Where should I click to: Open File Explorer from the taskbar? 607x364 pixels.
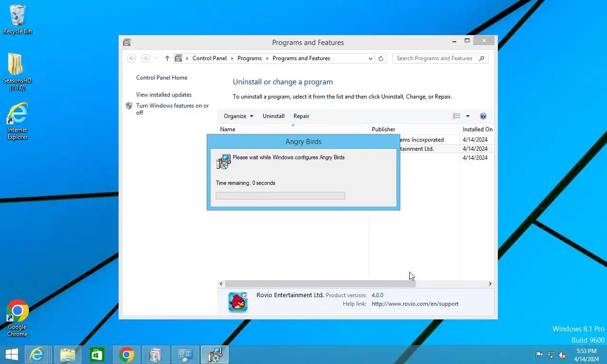click(x=68, y=355)
